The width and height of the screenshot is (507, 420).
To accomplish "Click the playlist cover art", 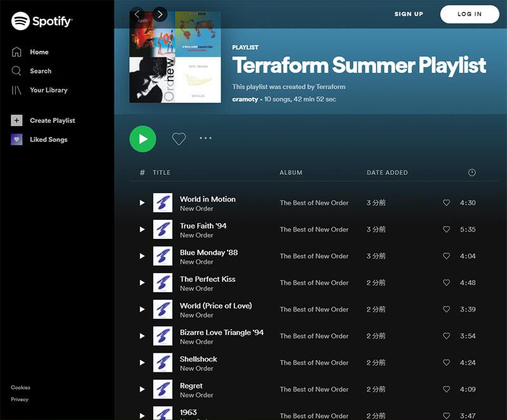I will pyautogui.click(x=176, y=57).
